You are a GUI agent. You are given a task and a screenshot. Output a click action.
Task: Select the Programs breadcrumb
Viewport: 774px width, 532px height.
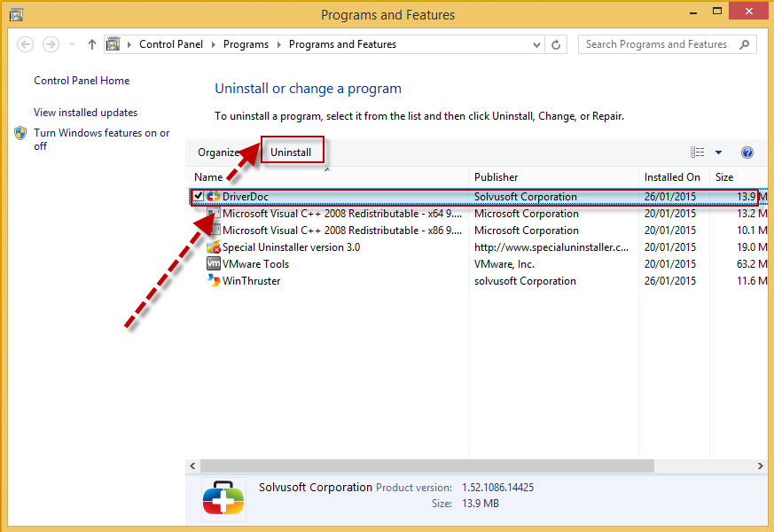[x=246, y=44]
